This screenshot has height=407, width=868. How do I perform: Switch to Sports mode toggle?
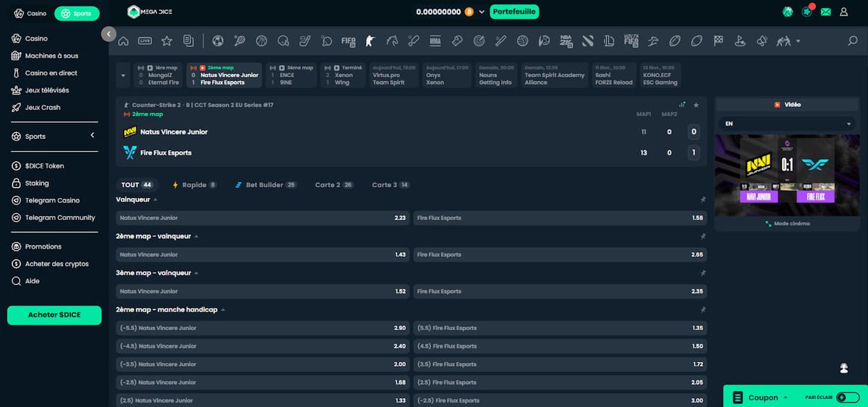coord(77,13)
